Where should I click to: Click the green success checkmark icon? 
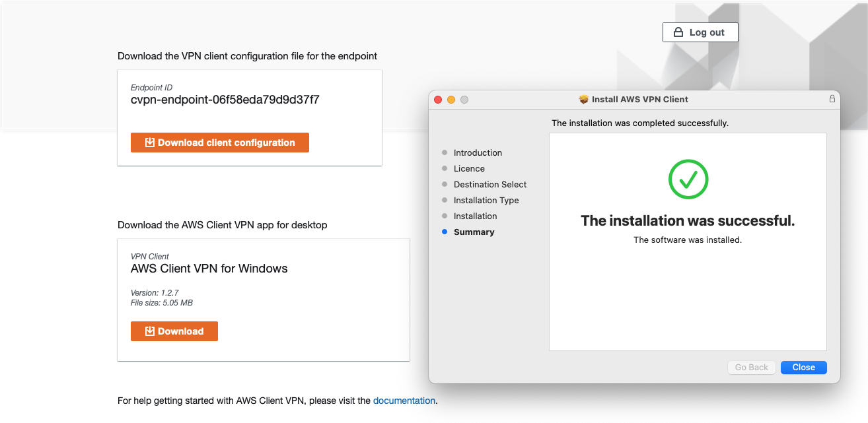click(688, 179)
